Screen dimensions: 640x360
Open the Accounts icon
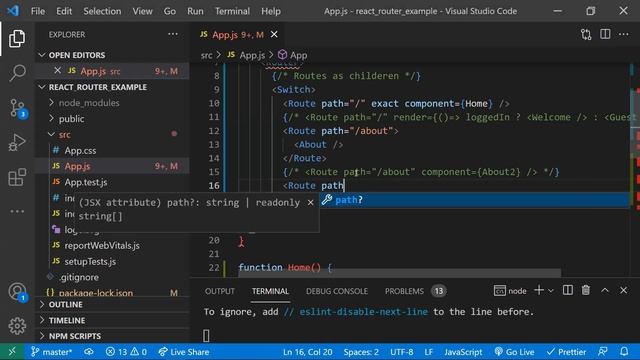pos(17,292)
